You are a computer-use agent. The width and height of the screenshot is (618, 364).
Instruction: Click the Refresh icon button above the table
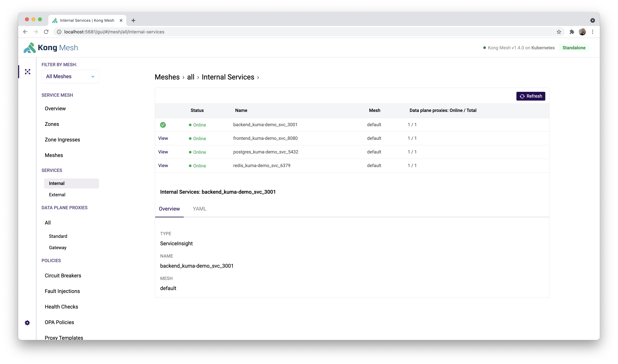pyautogui.click(x=522, y=96)
